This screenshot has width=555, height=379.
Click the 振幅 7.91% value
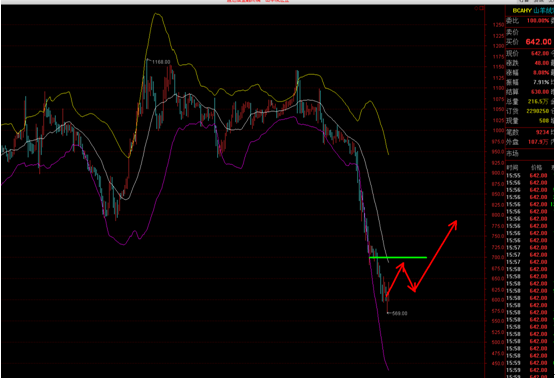[541, 82]
